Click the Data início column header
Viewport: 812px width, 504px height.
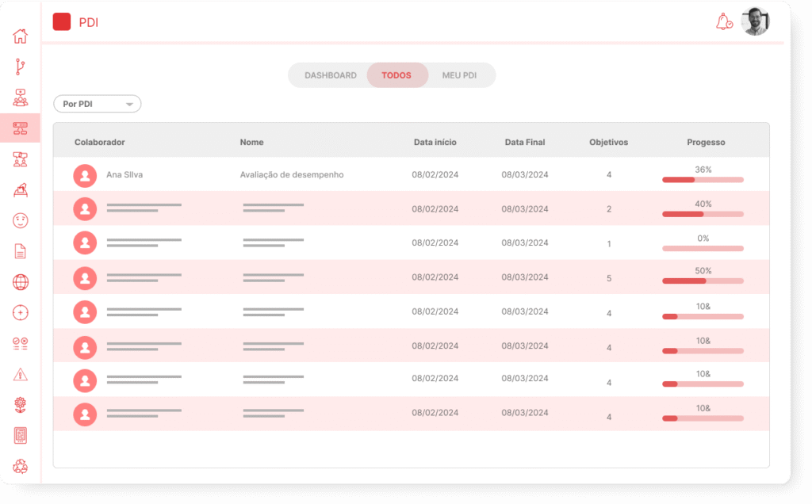point(435,142)
